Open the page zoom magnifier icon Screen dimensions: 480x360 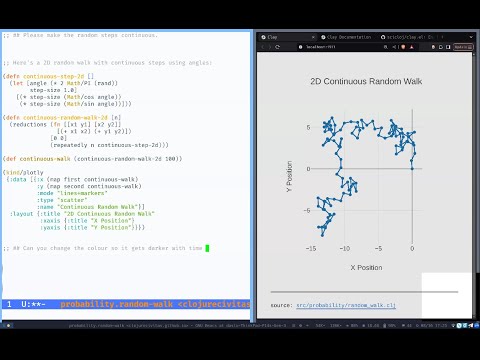tap(386, 47)
